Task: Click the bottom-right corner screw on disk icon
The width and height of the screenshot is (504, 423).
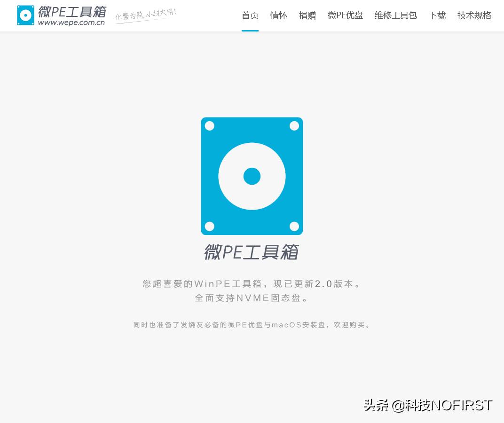Action: [294, 227]
